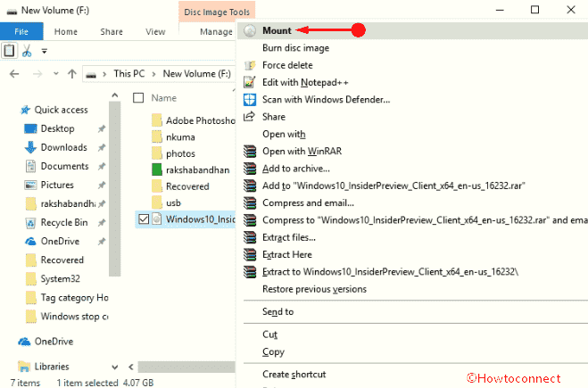This screenshot has width=588, height=388.
Task: Open recent locations dropdown chevron
Action: point(56,74)
